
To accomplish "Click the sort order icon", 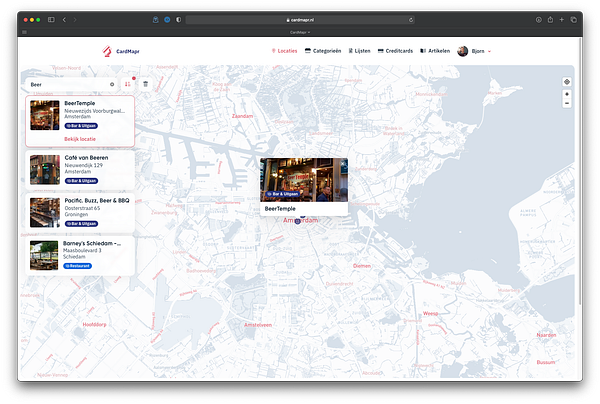I will pyautogui.click(x=127, y=84).
